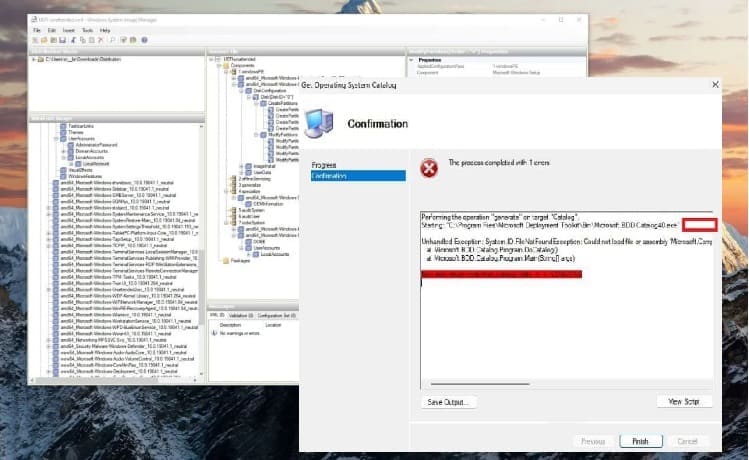Click the distribution share folder icon

41,59
